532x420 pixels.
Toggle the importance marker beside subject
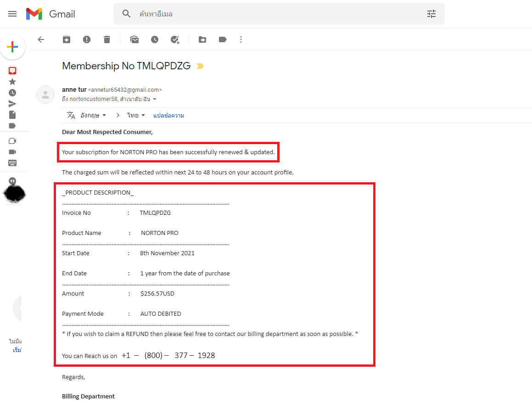point(200,66)
